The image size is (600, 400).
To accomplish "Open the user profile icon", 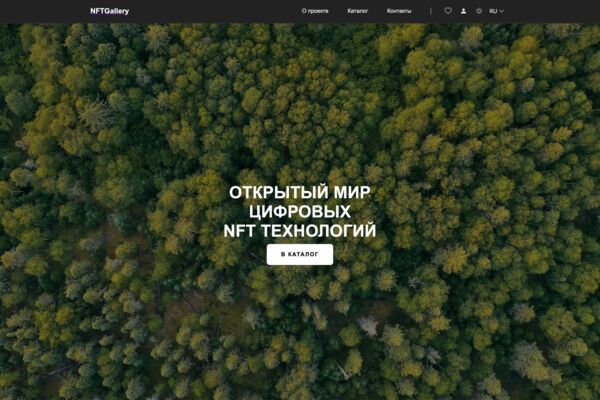I will coord(463,11).
